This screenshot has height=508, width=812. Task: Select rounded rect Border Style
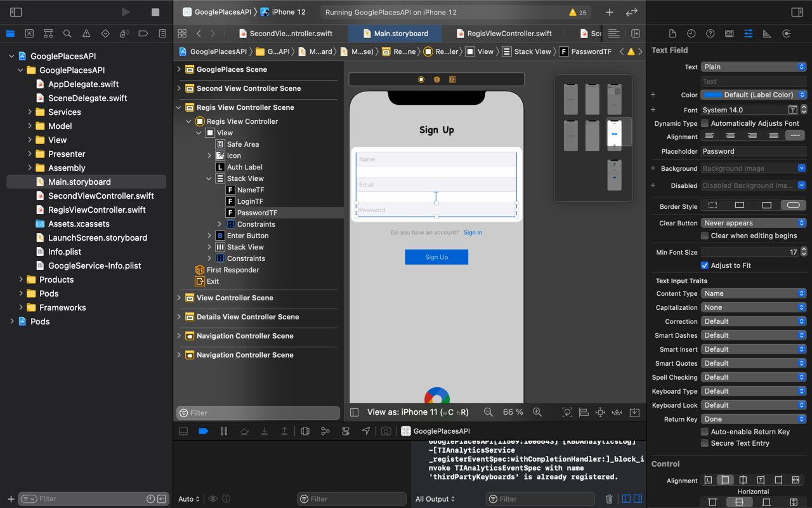point(793,206)
